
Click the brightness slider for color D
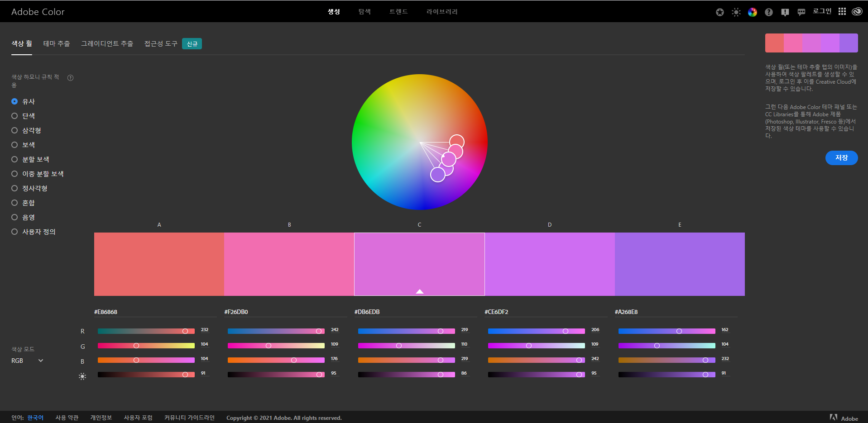(x=537, y=375)
